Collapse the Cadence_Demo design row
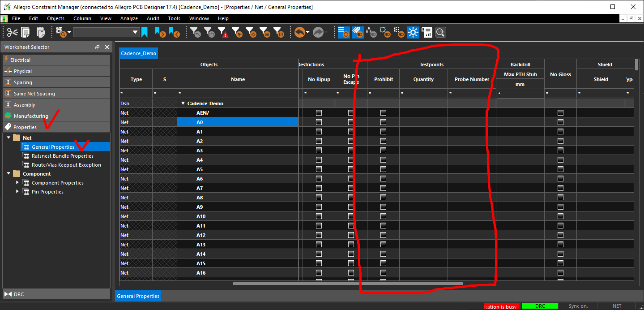Viewport: 644px width, 310px height. (x=183, y=103)
